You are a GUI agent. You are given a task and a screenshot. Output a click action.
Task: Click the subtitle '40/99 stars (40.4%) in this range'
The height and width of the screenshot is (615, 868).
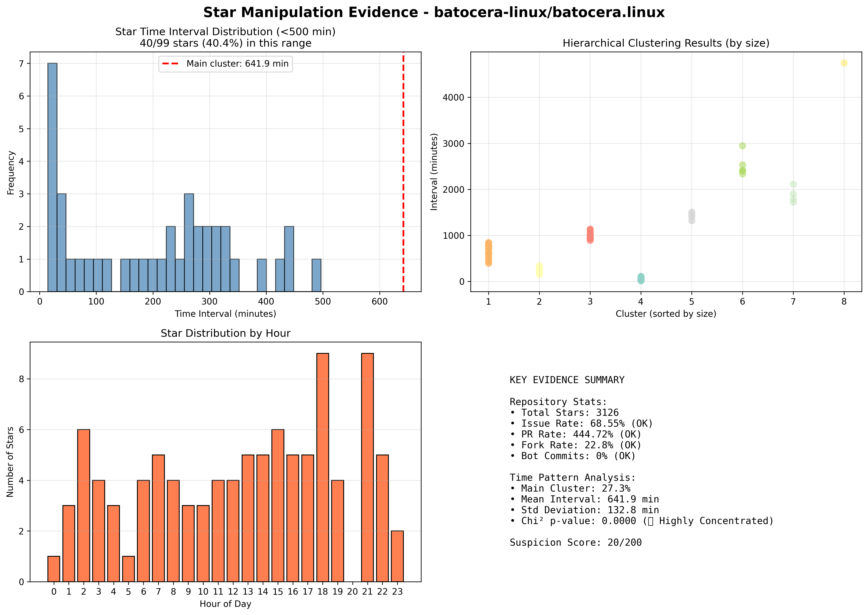pos(225,43)
